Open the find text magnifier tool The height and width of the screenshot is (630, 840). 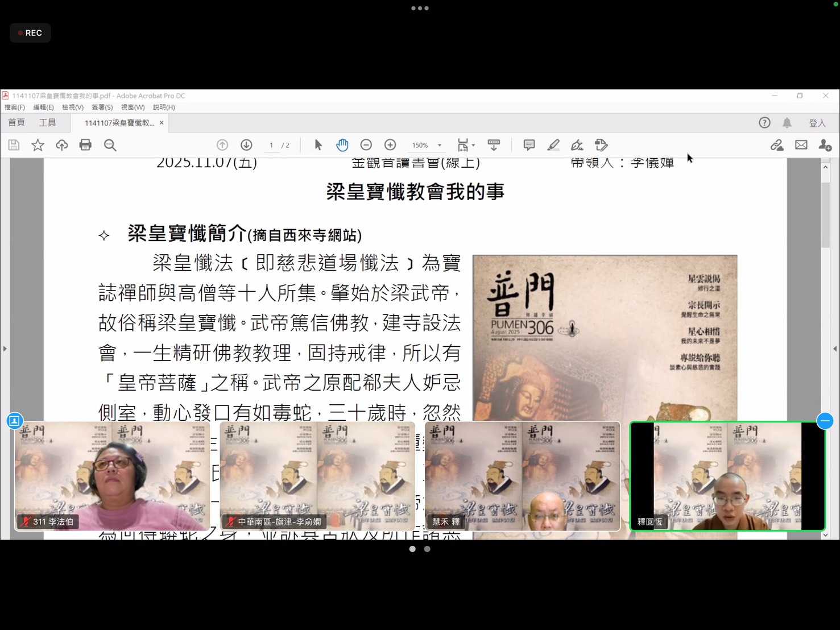click(110, 145)
